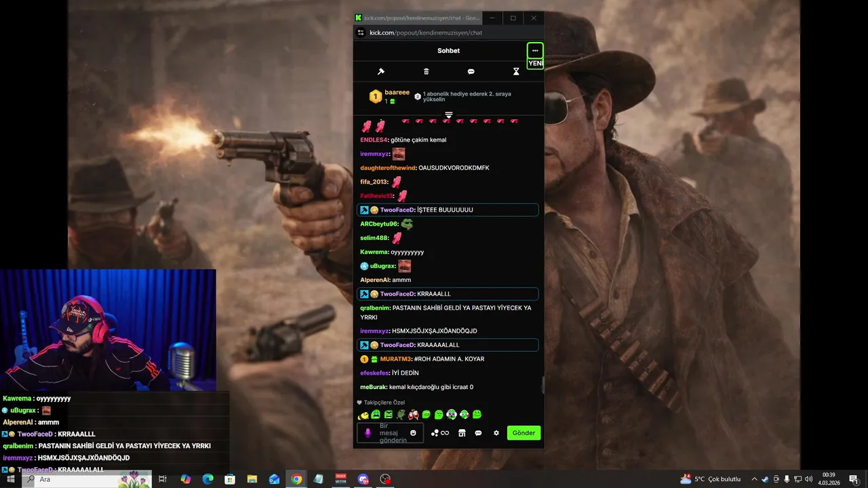This screenshot has height=488, width=868.
Task: Open Discord from the taskbar
Action: pos(363,479)
